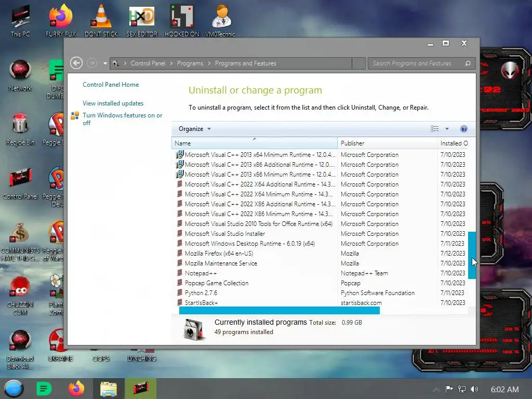
Task: Select Programs and Features in the breadcrumb
Action: (x=246, y=63)
